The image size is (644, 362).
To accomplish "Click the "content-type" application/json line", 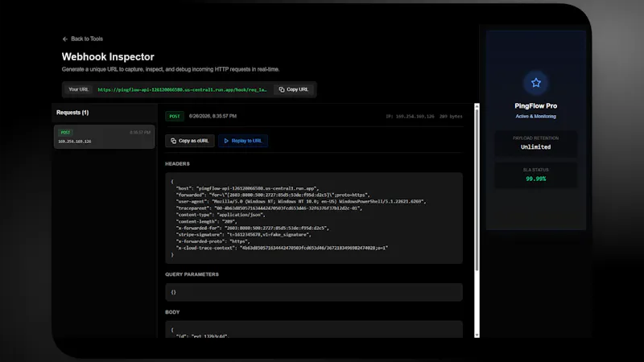I will click(221, 215).
